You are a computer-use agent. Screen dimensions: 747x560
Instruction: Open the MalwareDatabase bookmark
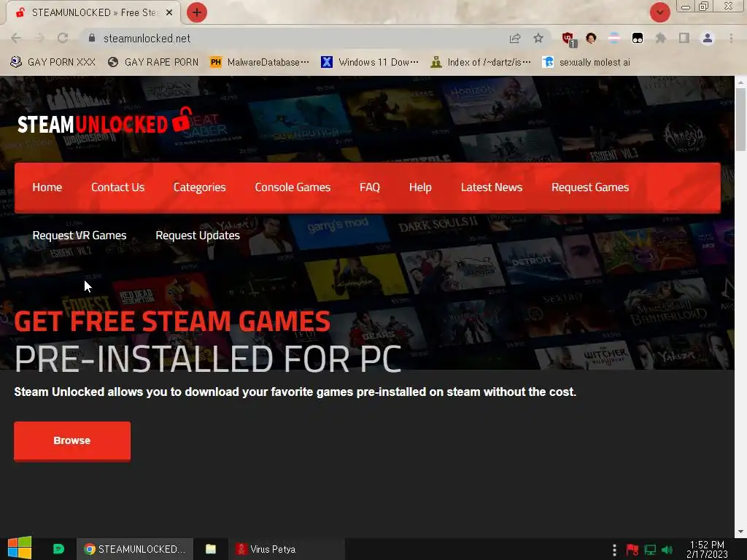(260, 63)
